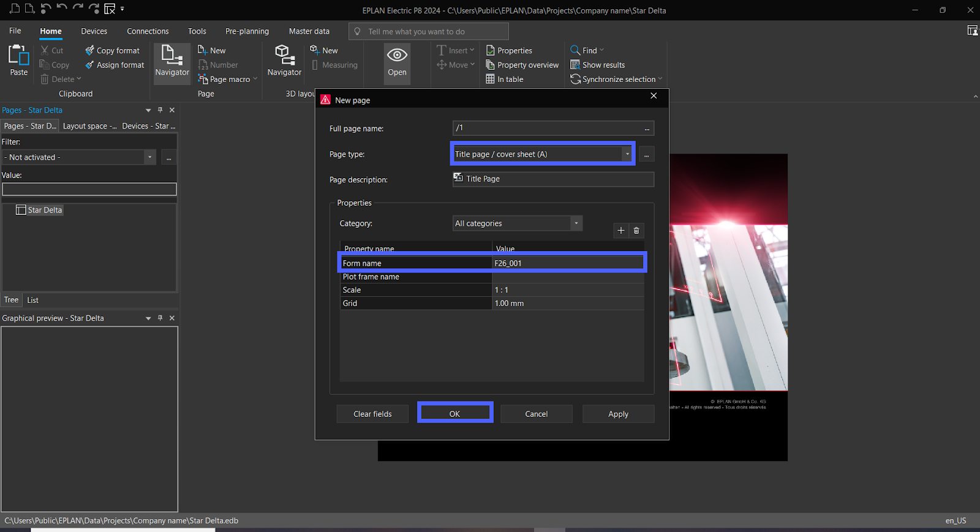Open the Master data ribbon tab

point(309,31)
